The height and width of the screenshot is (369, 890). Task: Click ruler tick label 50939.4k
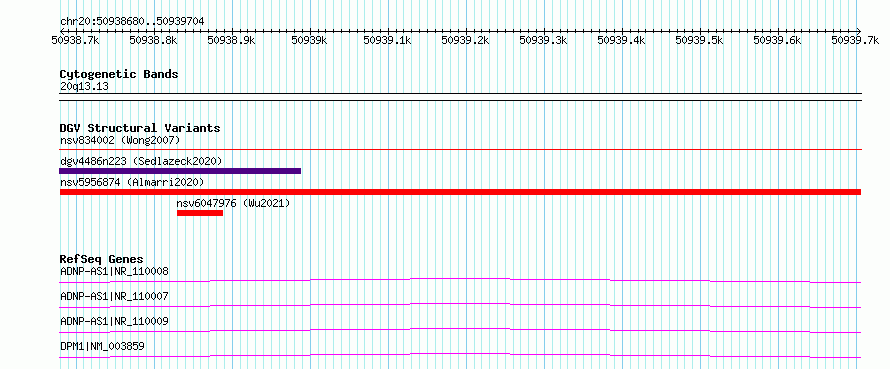pyautogui.click(x=622, y=40)
